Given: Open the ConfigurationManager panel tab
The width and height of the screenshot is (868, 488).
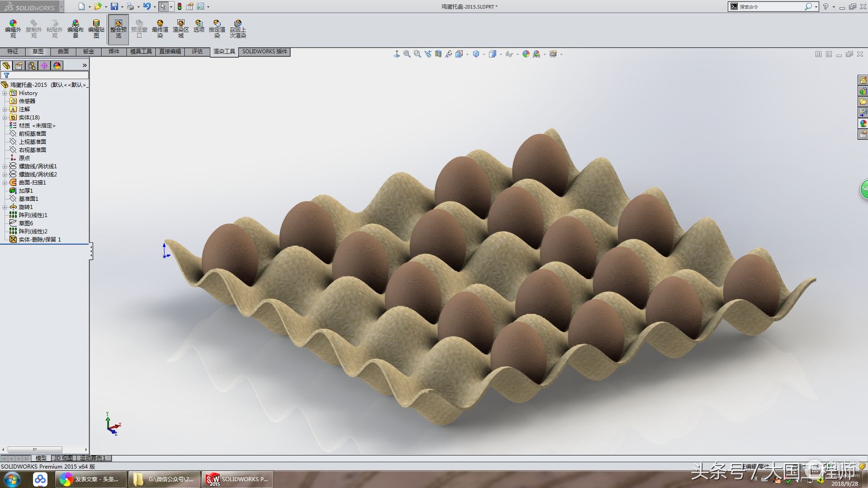Looking at the screenshot, I should [x=32, y=66].
